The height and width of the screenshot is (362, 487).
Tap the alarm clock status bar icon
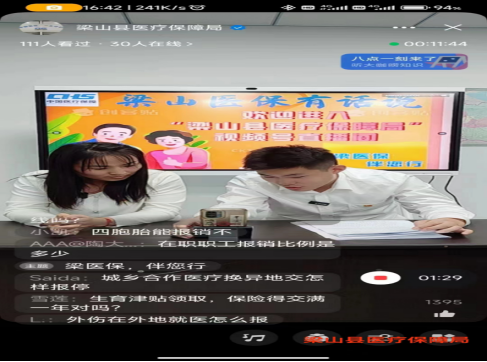point(197,7)
